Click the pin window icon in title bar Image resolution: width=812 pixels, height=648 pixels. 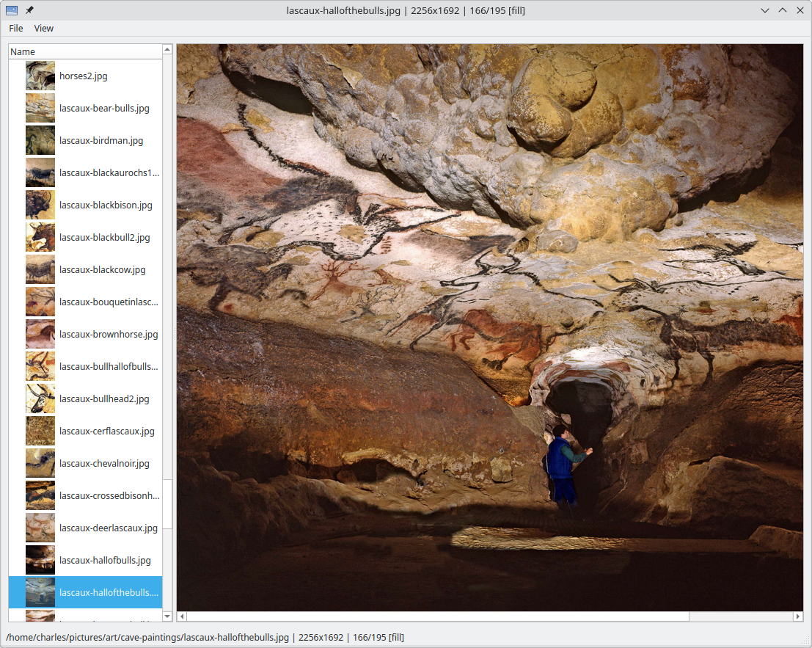29,10
